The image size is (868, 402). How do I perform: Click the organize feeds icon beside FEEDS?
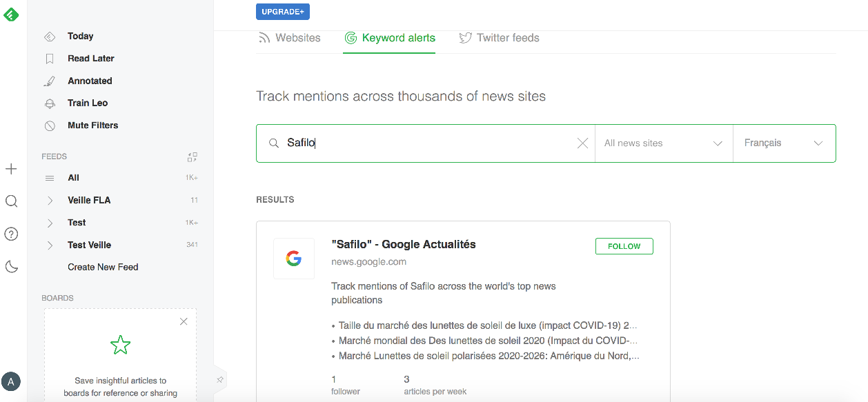tap(193, 157)
